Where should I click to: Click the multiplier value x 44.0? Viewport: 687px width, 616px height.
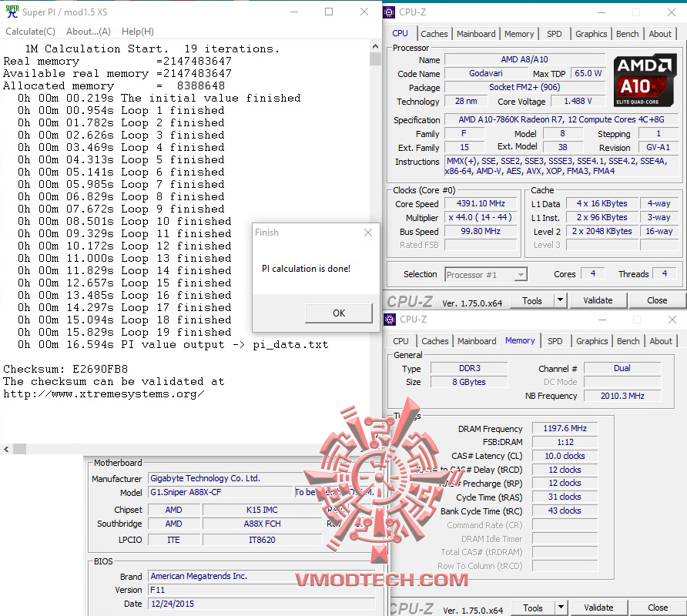(x=481, y=218)
